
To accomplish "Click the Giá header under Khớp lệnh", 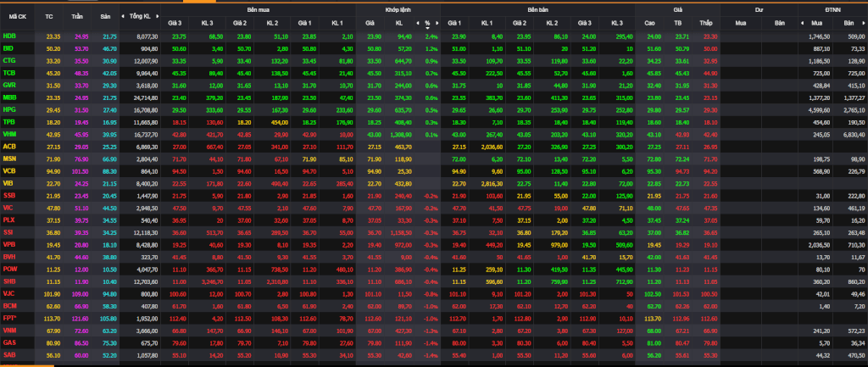I will pos(370,23).
